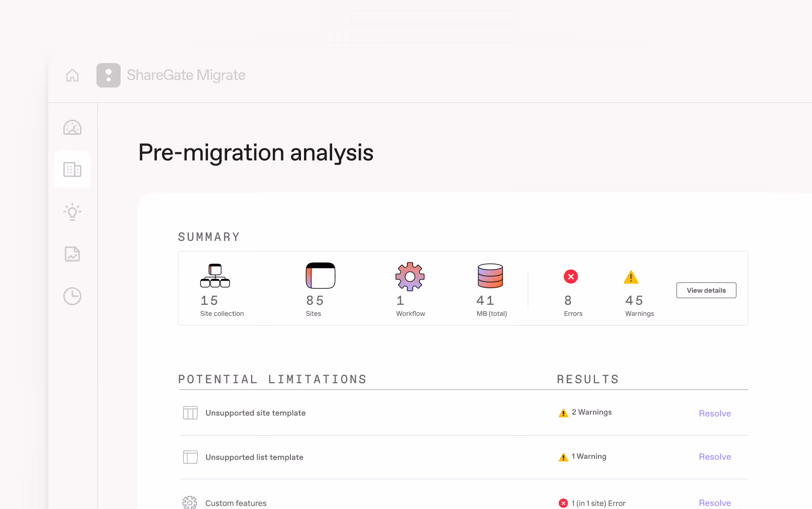Image resolution: width=812 pixels, height=509 pixels.
Task: Click the View details button
Action: 706,290
